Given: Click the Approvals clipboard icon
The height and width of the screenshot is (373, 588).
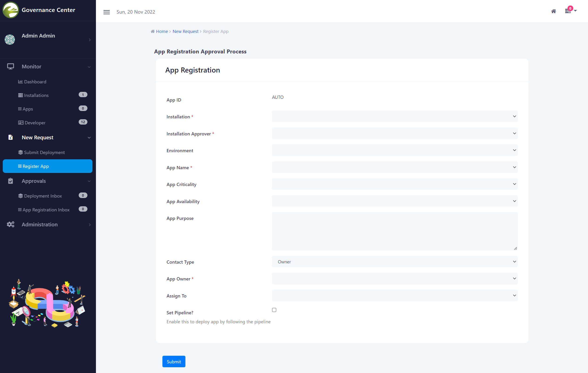Looking at the screenshot, I should coord(11,181).
